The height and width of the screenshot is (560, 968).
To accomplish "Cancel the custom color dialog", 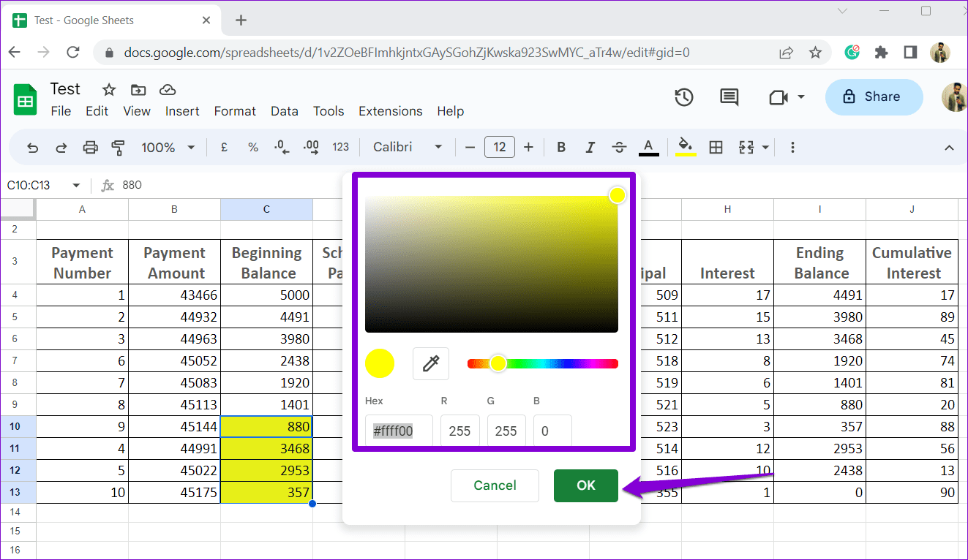I will coord(495,485).
